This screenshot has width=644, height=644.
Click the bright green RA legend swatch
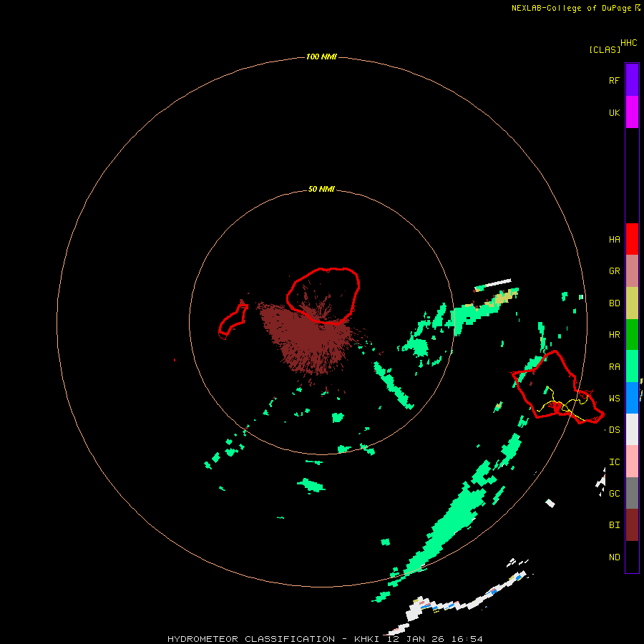point(632,366)
